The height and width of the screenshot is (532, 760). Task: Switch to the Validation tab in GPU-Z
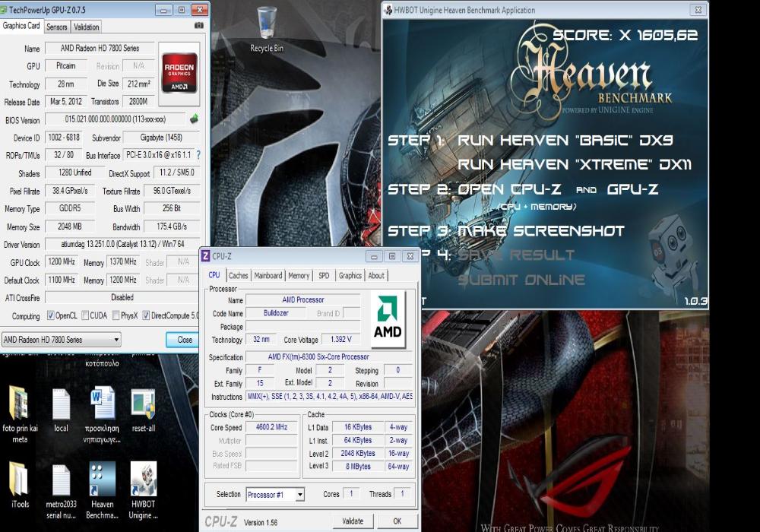pos(87,27)
